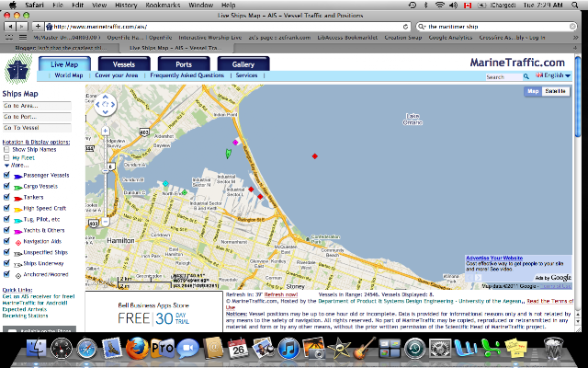Open the Vessels tab
Screen dimensions: 588x368
coord(124,63)
